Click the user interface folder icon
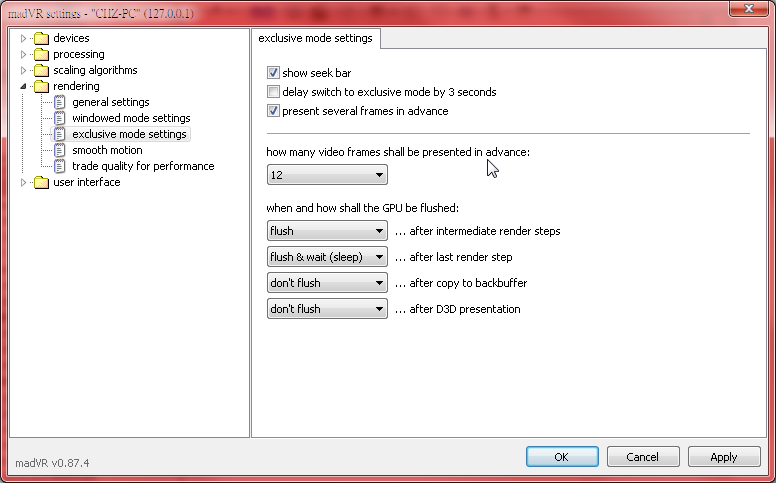This screenshot has height=483, width=776. click(x=41, y=183)
